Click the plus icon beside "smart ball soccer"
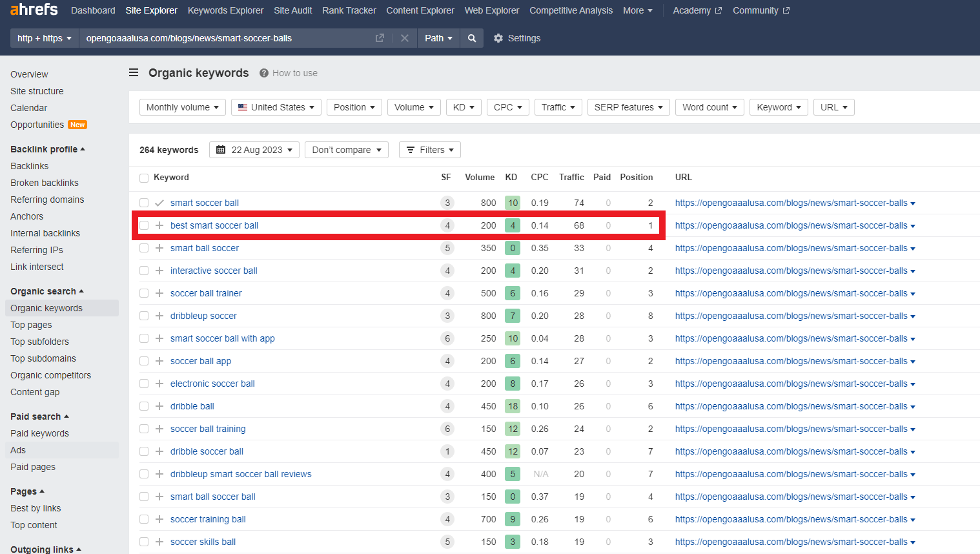 pyautogui.click(x=159, y=248)
